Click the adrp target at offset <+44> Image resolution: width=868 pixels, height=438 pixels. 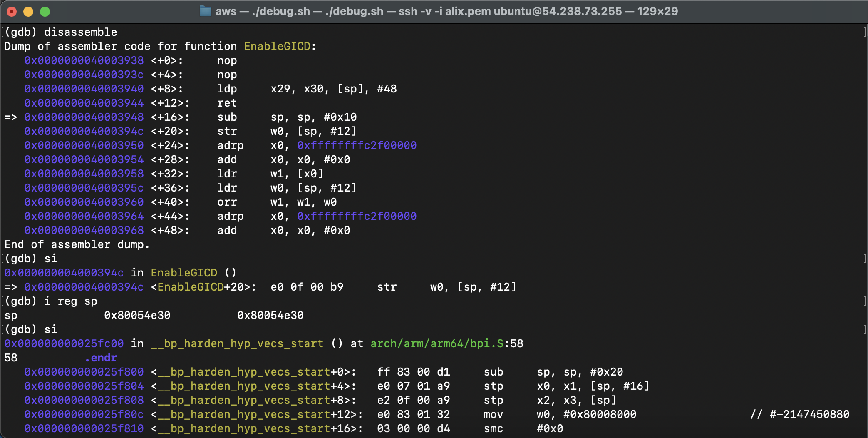357,216
